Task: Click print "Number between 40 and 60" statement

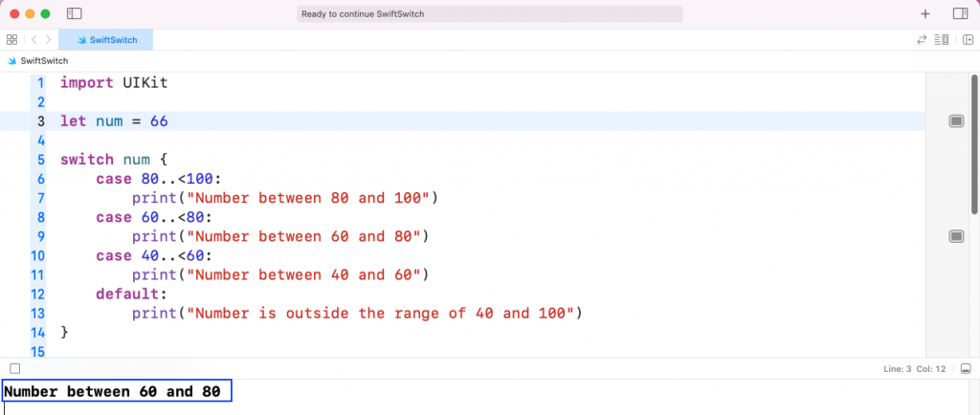Action: pos(280,275)
